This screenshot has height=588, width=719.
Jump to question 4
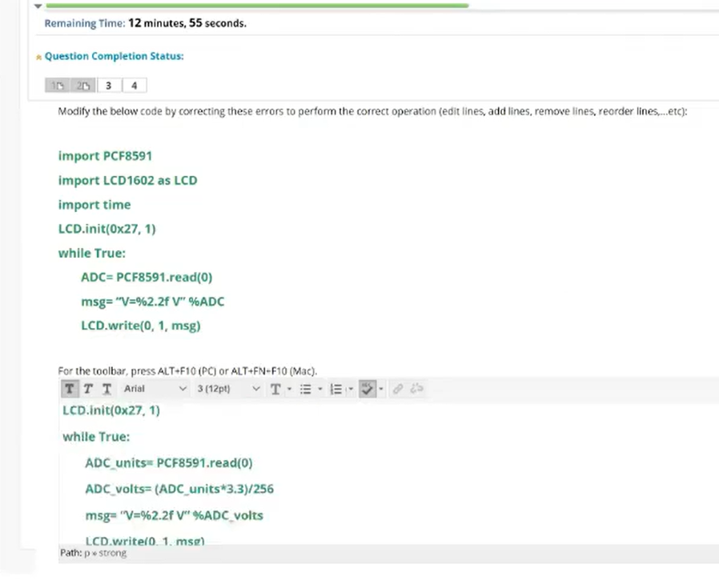point(135,86)
